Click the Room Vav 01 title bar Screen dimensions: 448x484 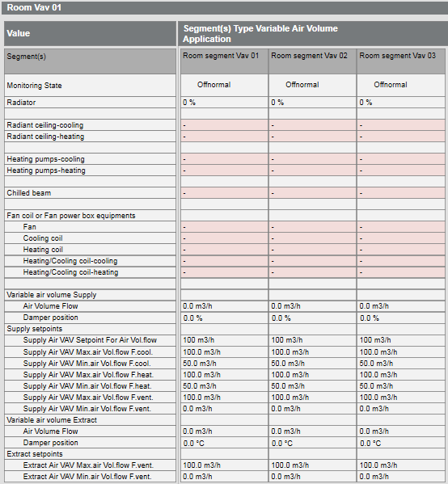click(225, 7)
